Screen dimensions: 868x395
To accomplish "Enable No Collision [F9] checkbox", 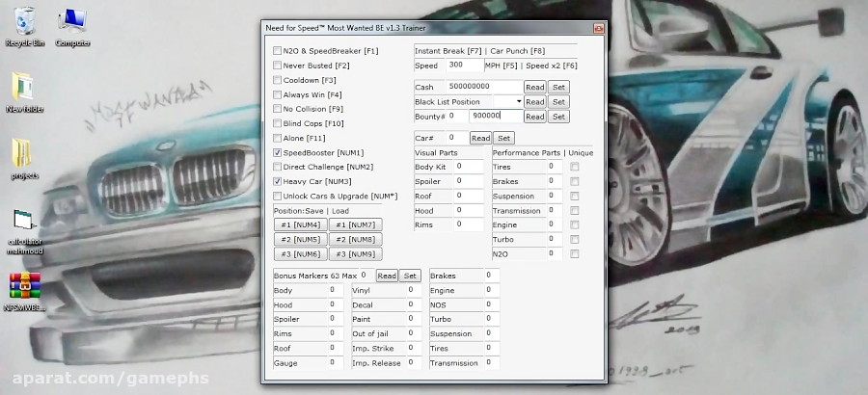I will coord(278,109).
